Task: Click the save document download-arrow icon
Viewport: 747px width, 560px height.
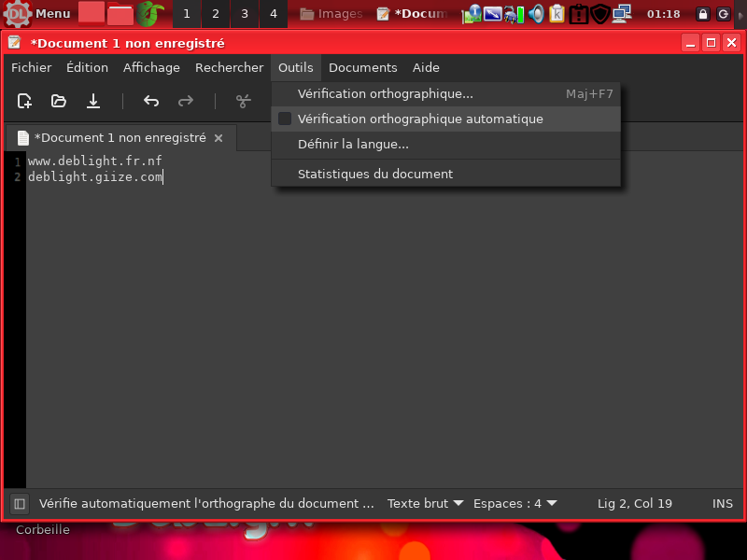Action: pyautogui.click(x=93, y=101)
